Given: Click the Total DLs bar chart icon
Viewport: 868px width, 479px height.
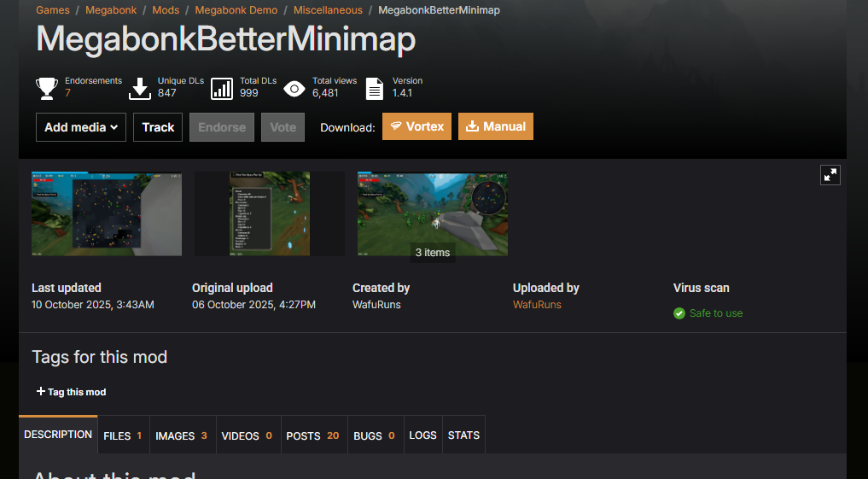Looking at the screenshot, I should point(222,89).
